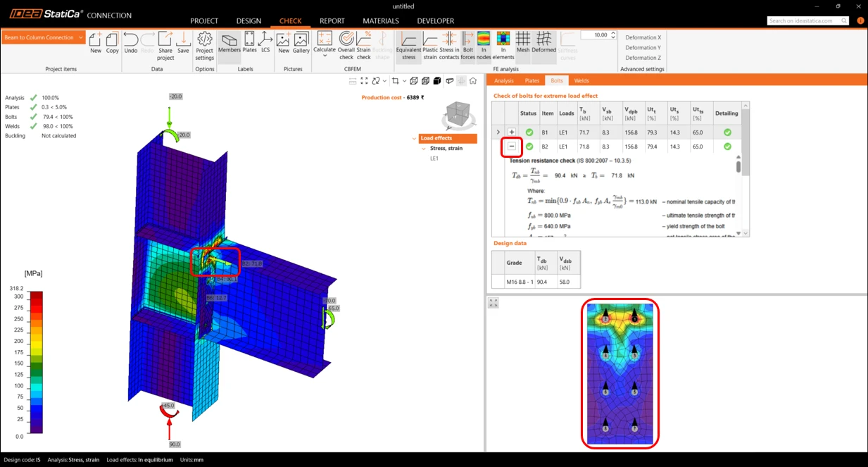
Task: Open the PROJECT menu tab
Action: [x=204, y=21]
